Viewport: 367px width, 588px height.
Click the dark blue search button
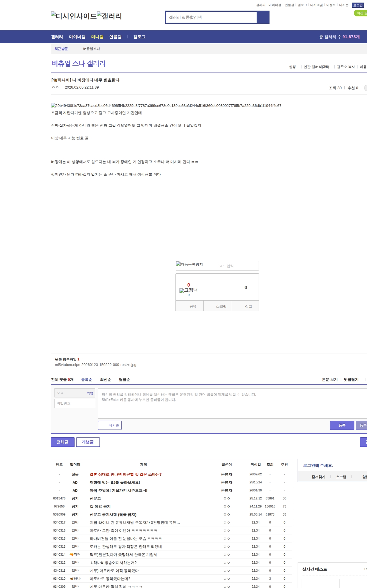tap(263, 17)
